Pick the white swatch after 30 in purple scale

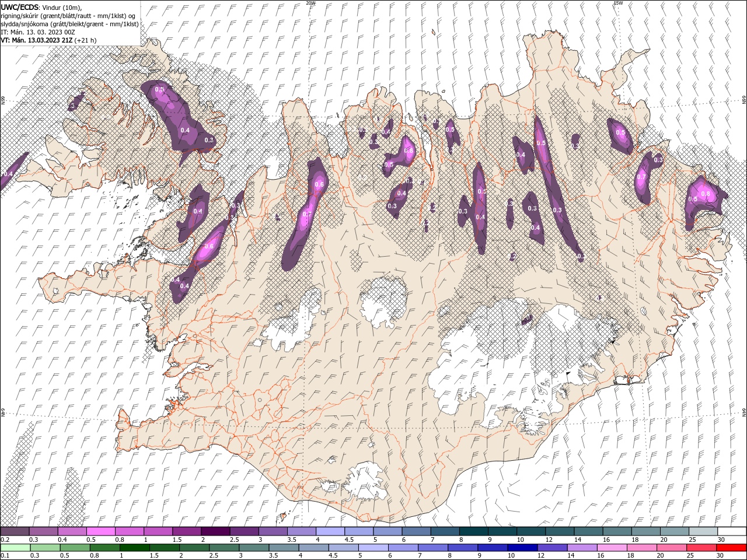click(x=731, y=531)
